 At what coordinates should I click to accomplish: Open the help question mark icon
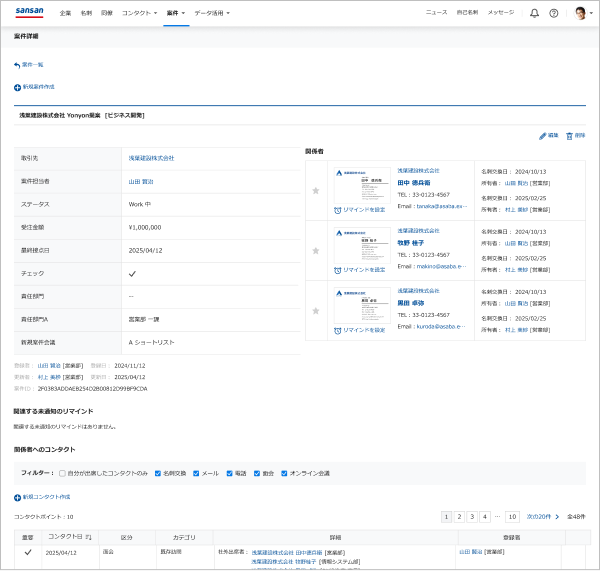[x=553, y=13]
